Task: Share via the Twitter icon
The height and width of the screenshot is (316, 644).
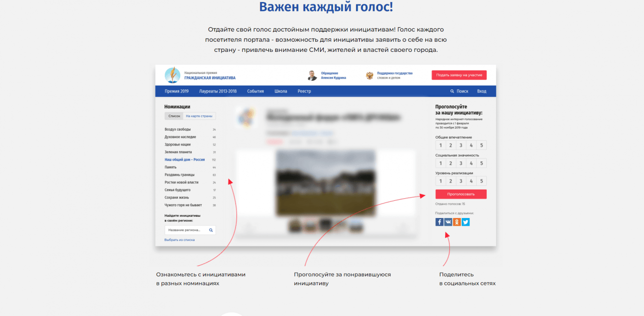Action: click(x=466, y=222)
